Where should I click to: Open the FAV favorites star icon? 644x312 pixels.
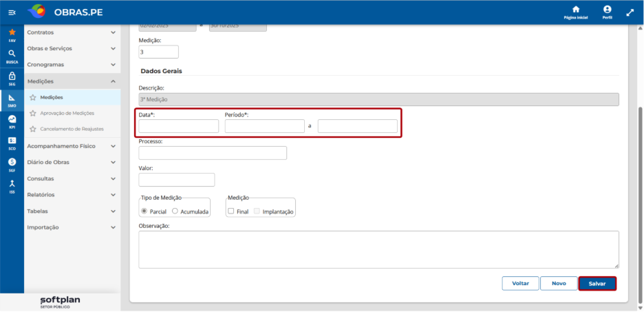click(12, 35)
